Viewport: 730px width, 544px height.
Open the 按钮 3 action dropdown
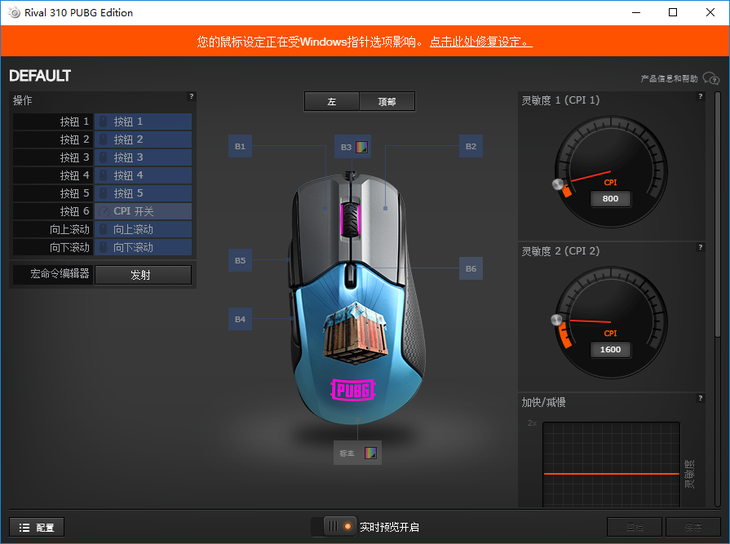(x=143, y=157)
